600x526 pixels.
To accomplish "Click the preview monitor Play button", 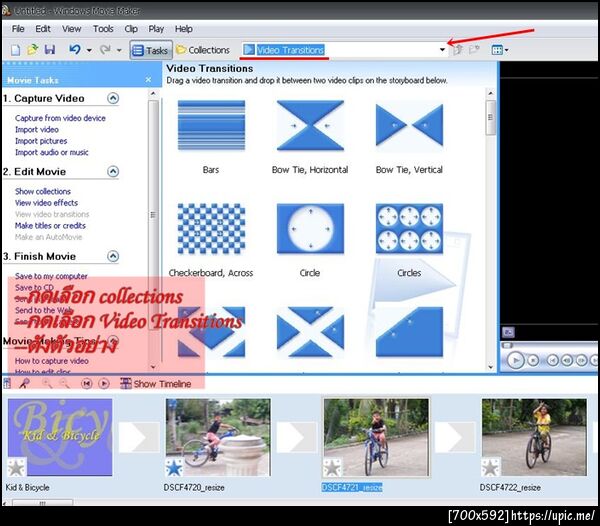I will [515, 360].
